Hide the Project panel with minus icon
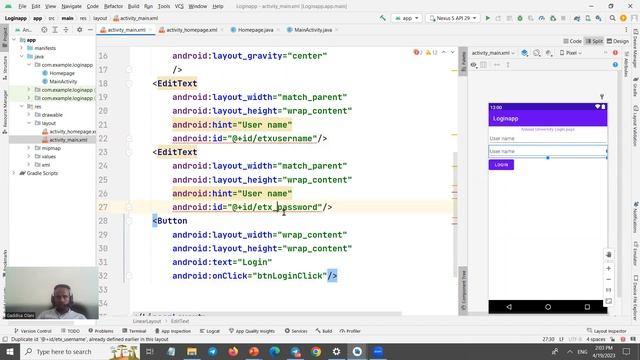Image resolution: width=640 pixels, height=360 pixels. tap(90, 30)
